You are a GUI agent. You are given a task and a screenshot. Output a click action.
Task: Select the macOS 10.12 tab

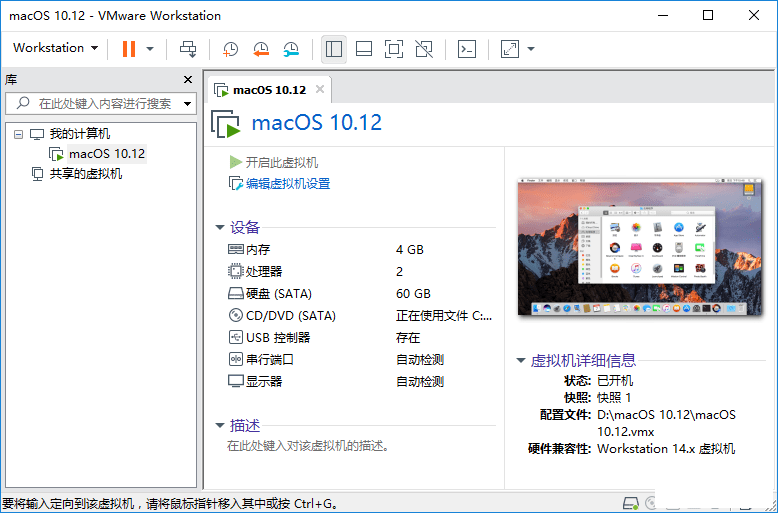[268, 89]
